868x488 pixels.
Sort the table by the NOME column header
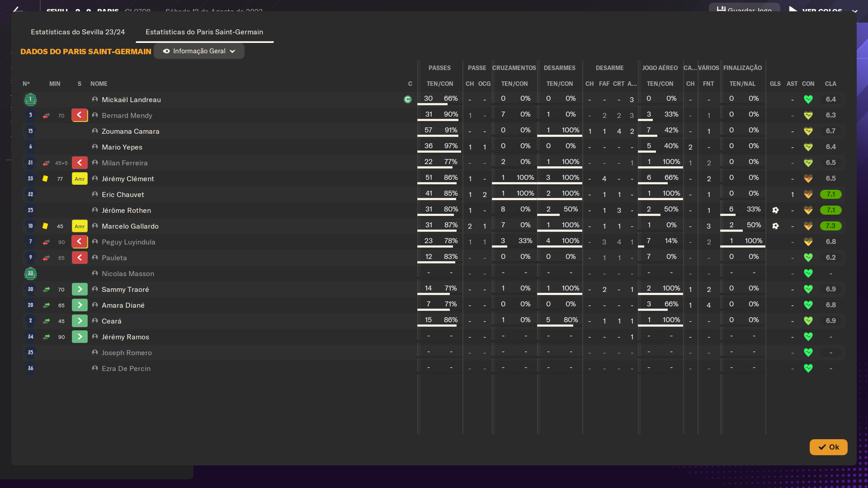coord(99,84)
